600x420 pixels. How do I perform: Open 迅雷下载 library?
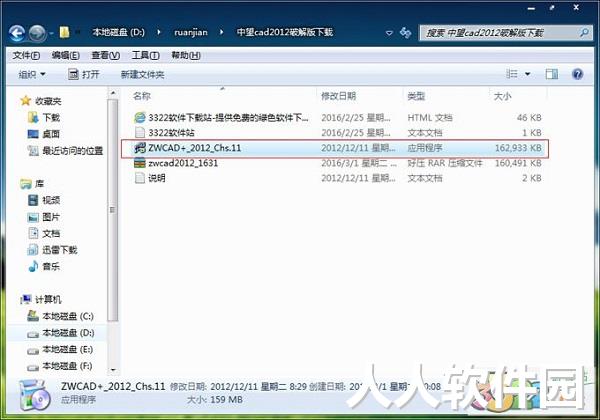53,250
